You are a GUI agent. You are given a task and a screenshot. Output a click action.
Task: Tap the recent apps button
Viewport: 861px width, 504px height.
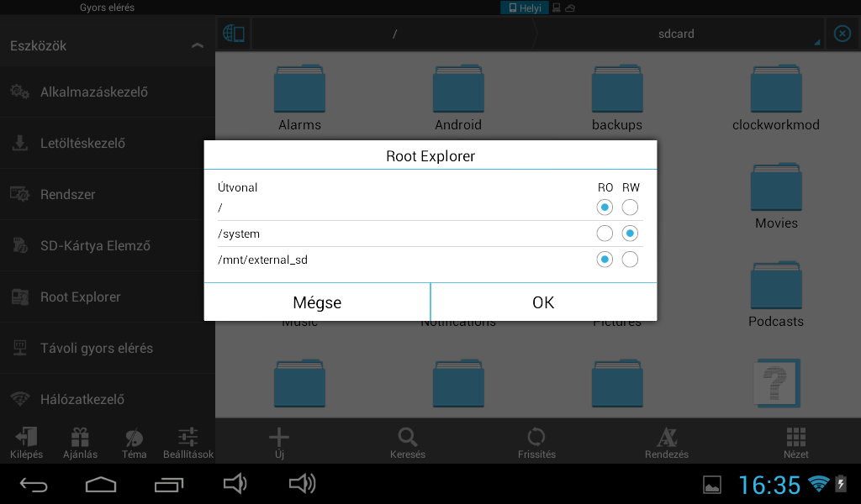[168, 484]
